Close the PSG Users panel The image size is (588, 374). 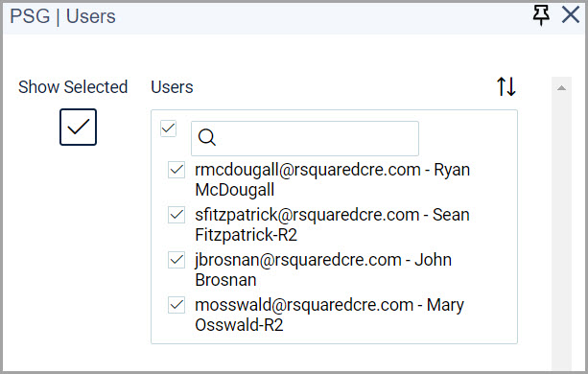pyautogui.click(x=571, y=15)
